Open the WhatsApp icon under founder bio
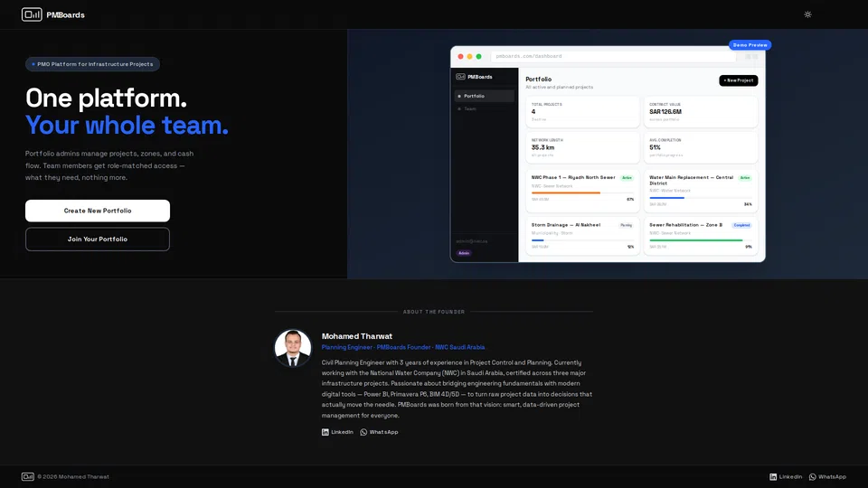The image size is (868, 488). click(x=363, y=432)
